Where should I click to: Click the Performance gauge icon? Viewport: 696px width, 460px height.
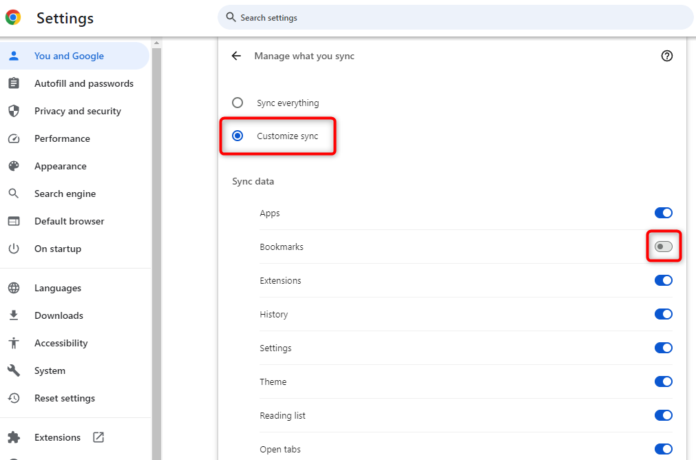(14, 139)
